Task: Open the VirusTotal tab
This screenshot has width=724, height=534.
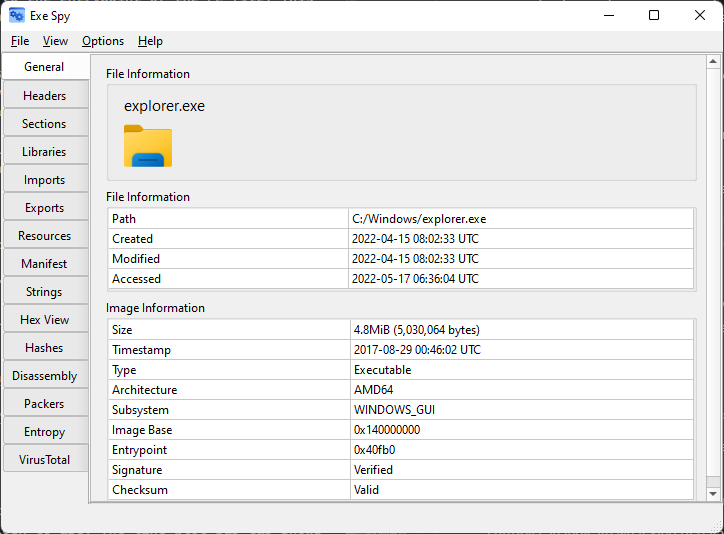Action: click(44, 460)
